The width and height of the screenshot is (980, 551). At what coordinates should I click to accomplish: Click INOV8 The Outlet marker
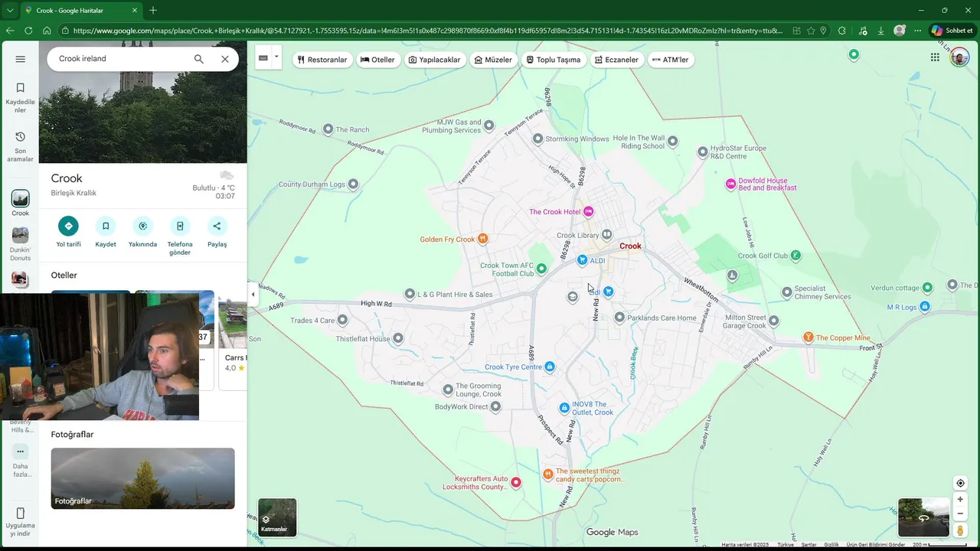[564, 408]
